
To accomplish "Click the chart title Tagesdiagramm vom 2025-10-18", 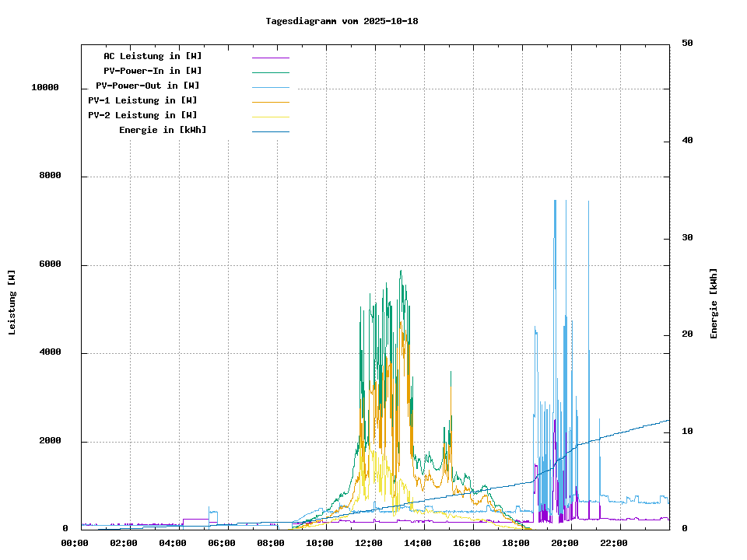I will point(342,21).
